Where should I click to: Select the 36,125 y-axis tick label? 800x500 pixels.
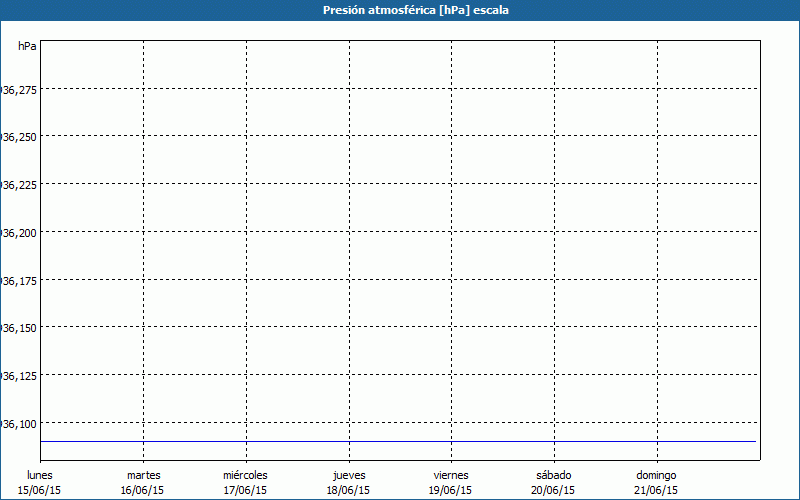(x=19, y=376)
